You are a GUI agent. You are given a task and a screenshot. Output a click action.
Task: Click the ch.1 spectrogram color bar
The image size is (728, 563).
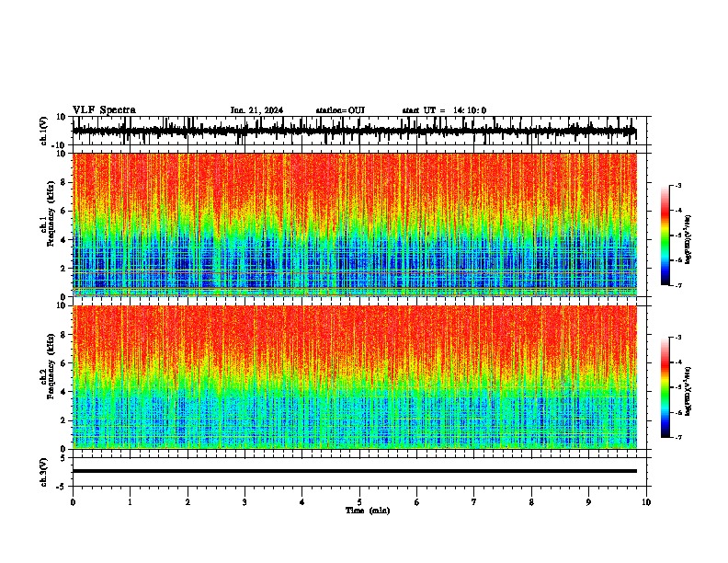(665, 236)
